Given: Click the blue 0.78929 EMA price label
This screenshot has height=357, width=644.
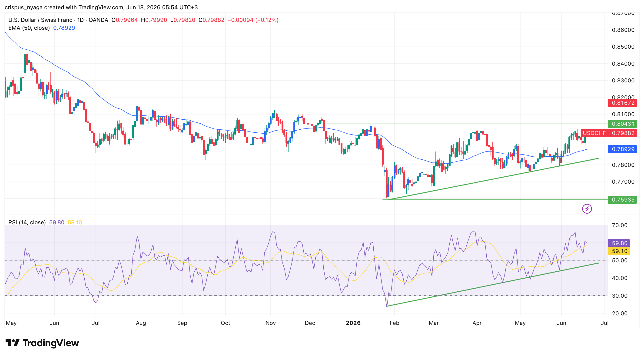Looking at the screenshot, I should (623, 149).
